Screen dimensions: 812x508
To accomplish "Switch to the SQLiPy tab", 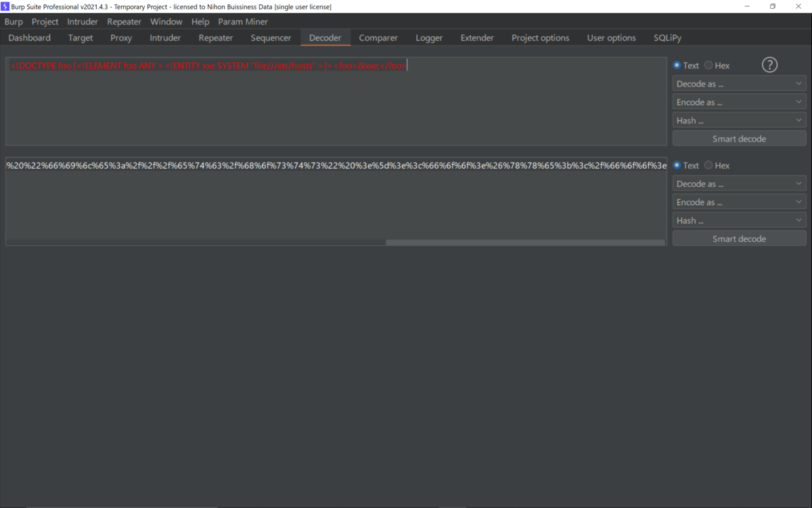I will click(x=668, y=38).
